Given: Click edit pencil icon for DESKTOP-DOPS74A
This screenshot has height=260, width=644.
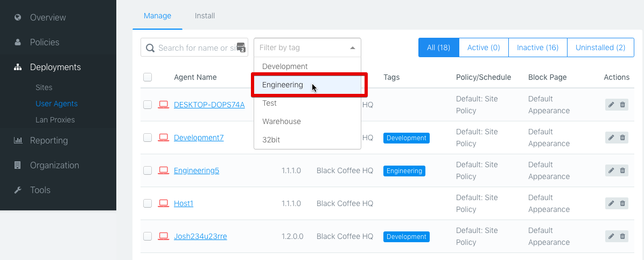Looking at the screenshot, I should tap(611, 105).
